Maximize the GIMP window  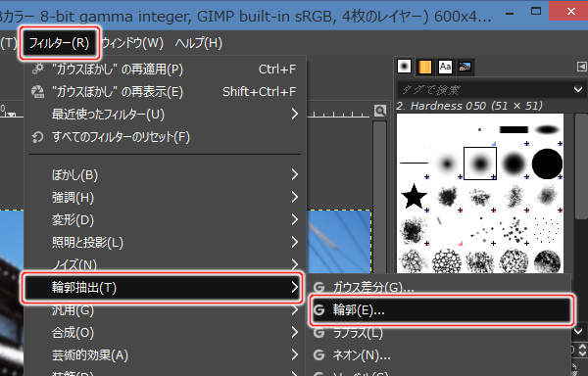tap(536, 11)
